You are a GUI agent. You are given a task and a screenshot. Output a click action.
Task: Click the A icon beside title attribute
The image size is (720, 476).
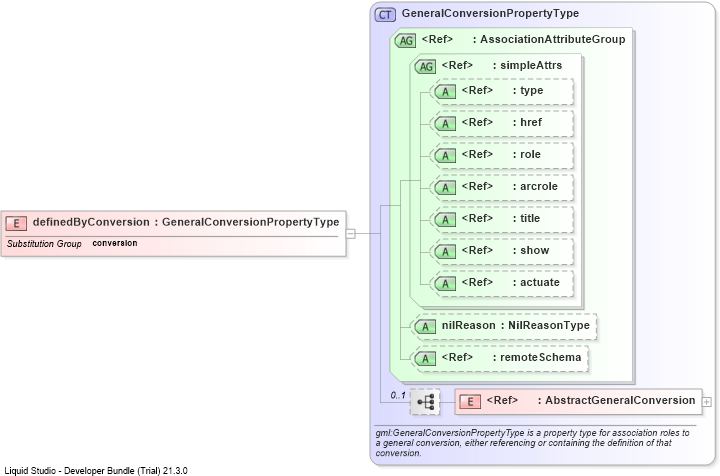(x=445, y=220)
